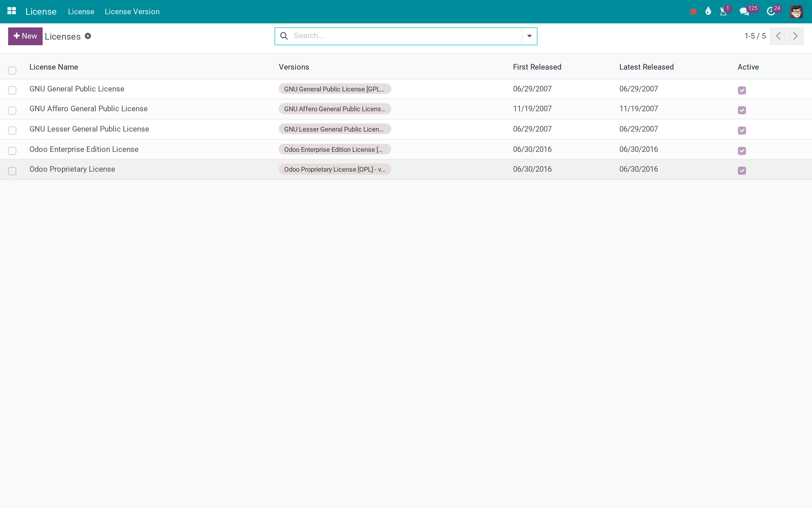Click the Licenses breadcrumb title
Screen dimensions: 812x508
point(63,36)
